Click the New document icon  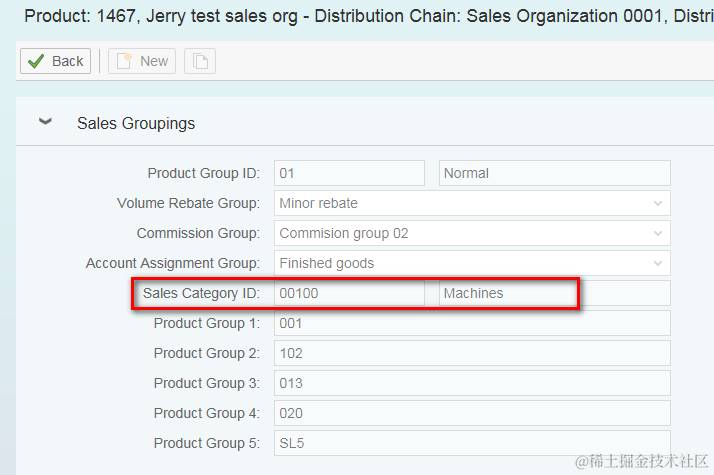coord(124,61)
